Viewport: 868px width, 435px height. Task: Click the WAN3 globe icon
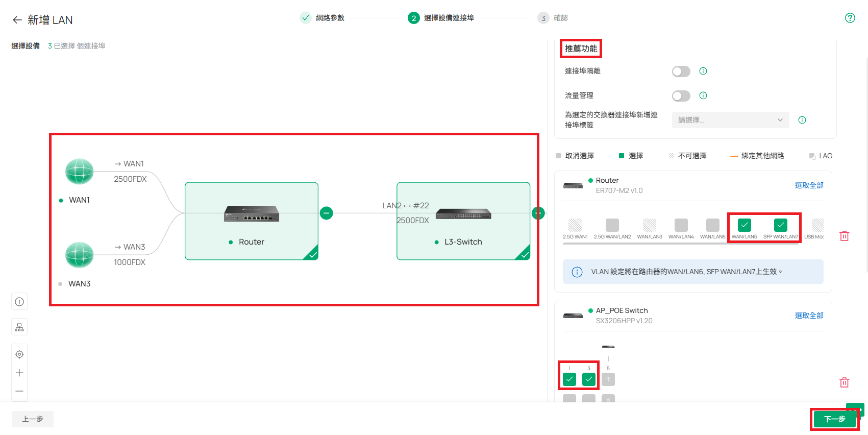coord(80,255)
